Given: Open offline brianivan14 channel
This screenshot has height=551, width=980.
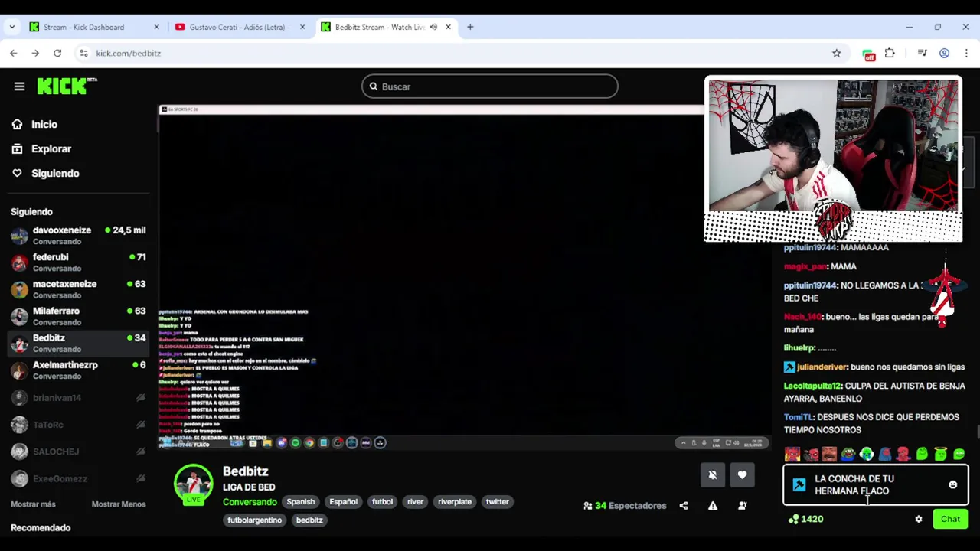Looking at the screenshot, I should [x=77, y=398].
